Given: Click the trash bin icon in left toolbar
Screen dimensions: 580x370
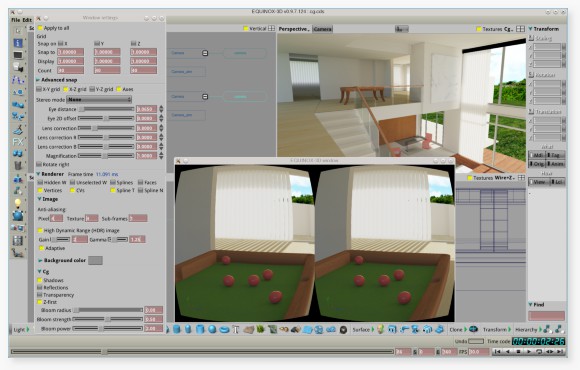Looking at the screenshot, I should pyautogui.click(x=18, y=165).
